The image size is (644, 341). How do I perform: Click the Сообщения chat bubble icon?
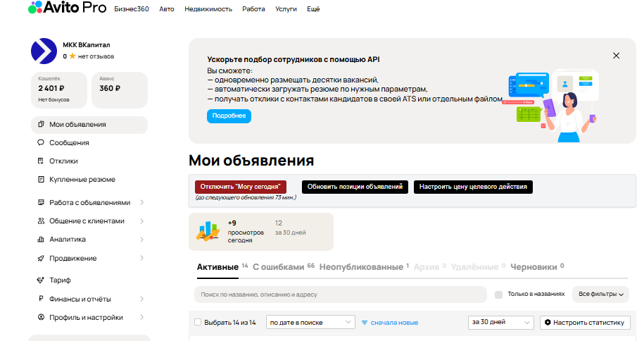[41, 143]
